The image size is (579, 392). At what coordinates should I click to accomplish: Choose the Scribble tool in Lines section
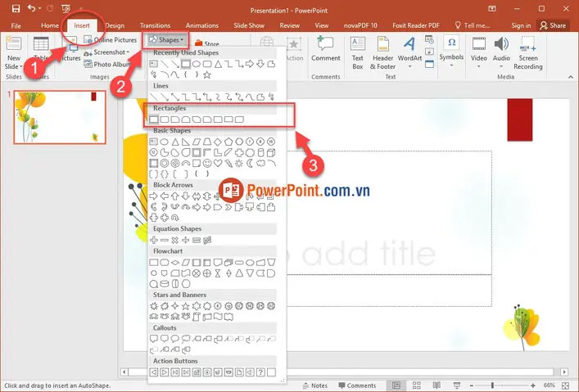(271, 97)
